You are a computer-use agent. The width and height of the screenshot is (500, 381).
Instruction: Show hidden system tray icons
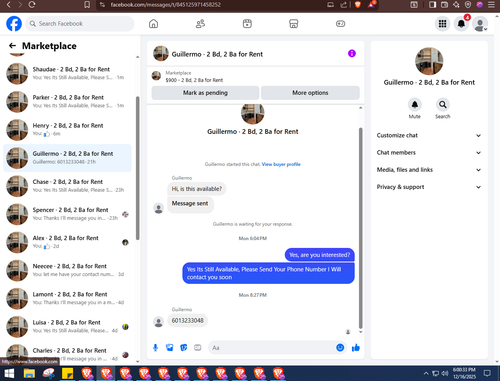click(x=426, y=373)
